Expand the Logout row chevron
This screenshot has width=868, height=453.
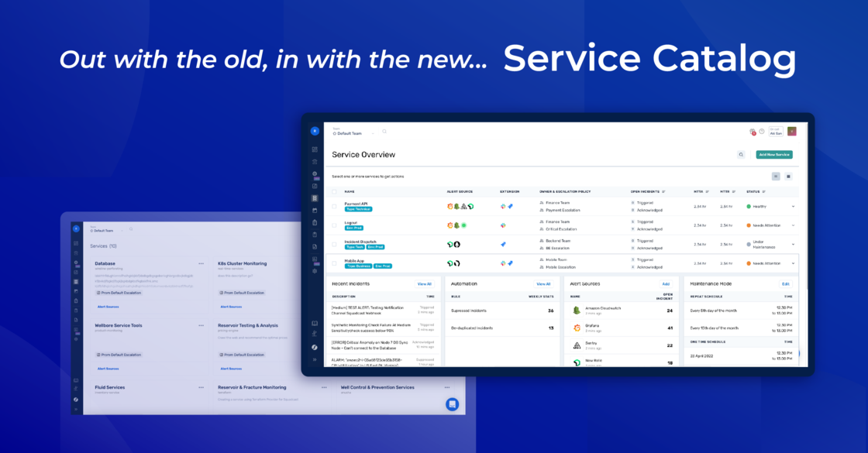(794, 225)
